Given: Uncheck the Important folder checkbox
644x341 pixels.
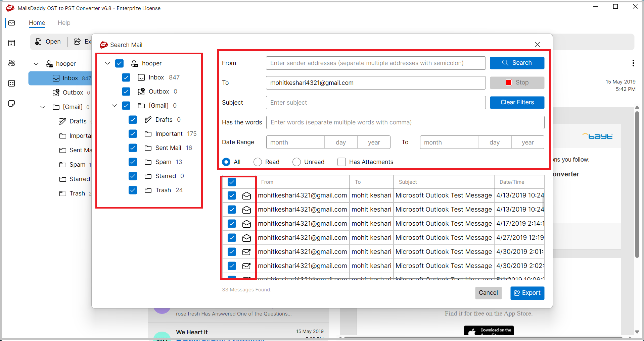Looking at the screenshot, I should click(133, 134).
